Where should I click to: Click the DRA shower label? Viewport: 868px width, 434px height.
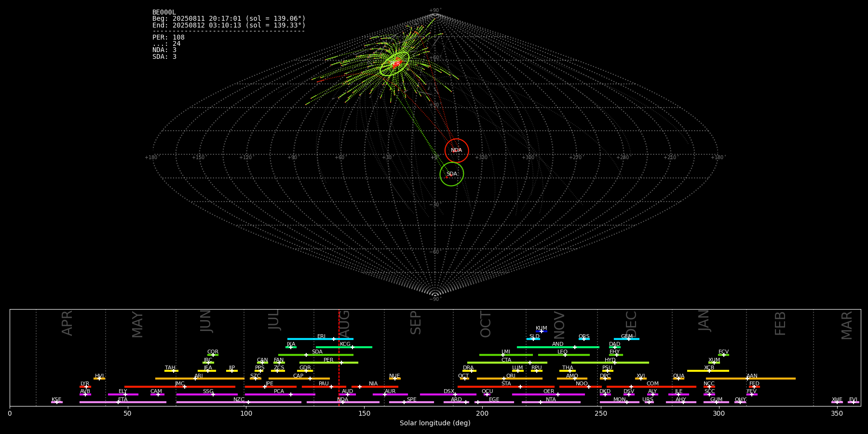468,368
